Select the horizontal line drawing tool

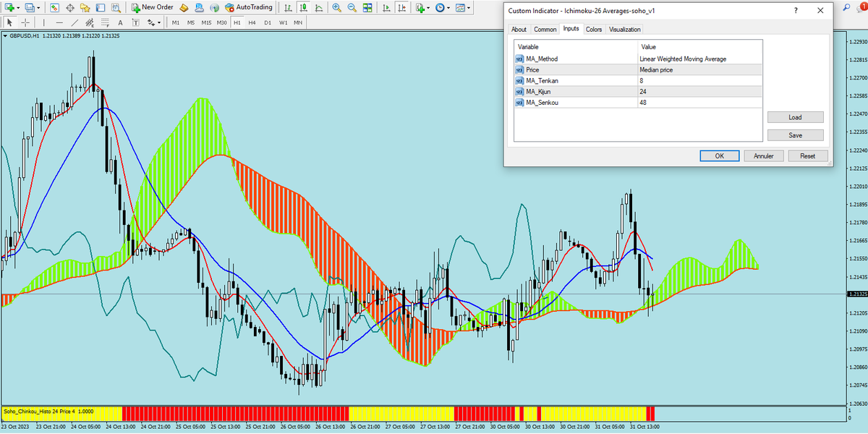tap(59, 22)
